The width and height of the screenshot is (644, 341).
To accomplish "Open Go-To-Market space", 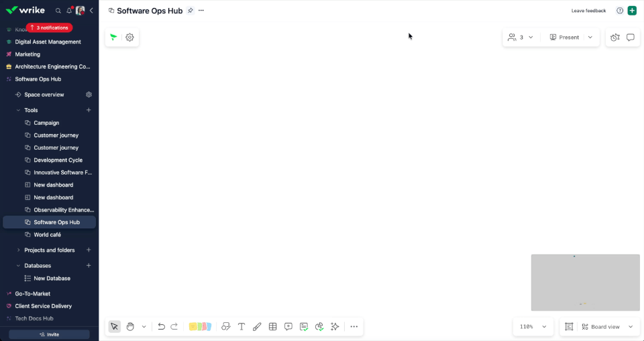I will [x=32, y=294].
